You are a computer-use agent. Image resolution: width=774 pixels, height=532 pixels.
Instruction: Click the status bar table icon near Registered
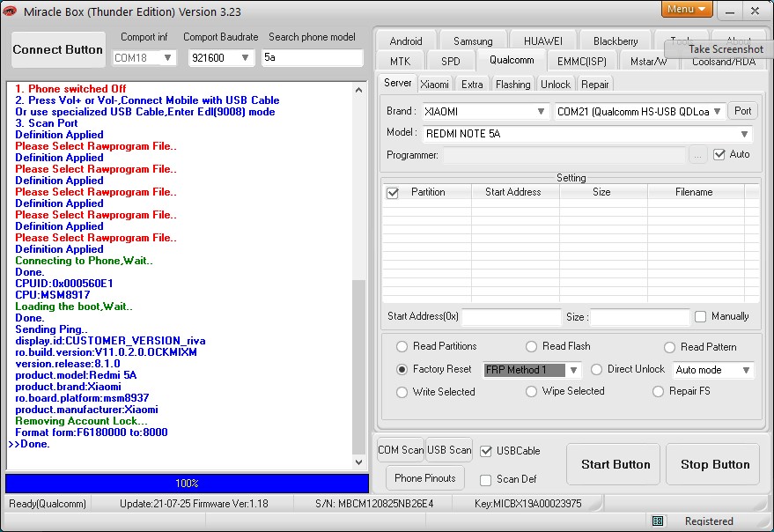(x=657, y=521)
